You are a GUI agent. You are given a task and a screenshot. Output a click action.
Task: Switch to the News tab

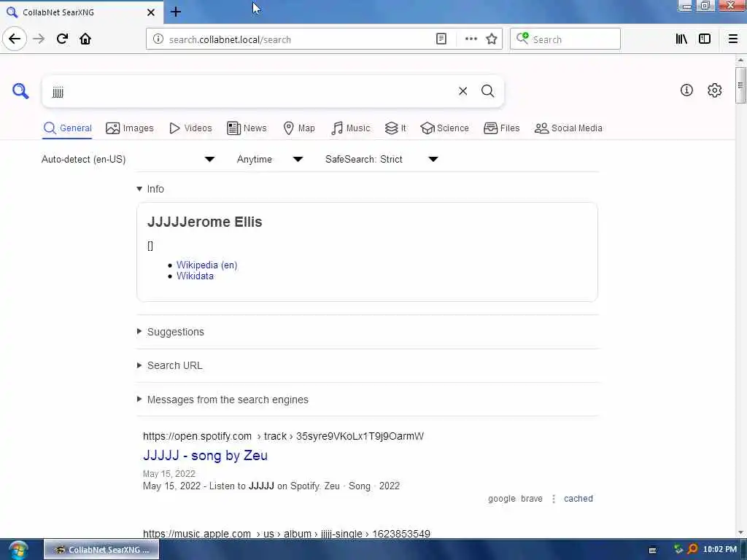tap(247, 128)
